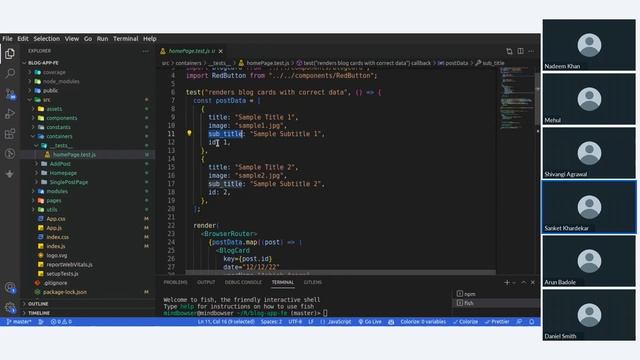Expand the node_modules folder
The width and height of the screenshot is (640, 360).
click(x=61, y=81)
